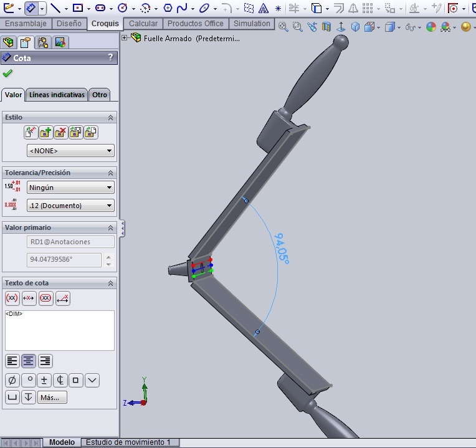Viewport: 476px width, 448px height.
Task: Click the Zoom to Fit icon
Action: pyautogui.click(x=283, y=27)
